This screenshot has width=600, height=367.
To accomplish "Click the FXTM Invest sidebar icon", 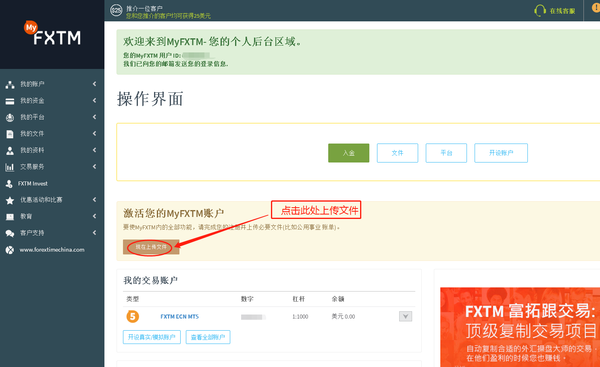I will click(x=9, y=184).
